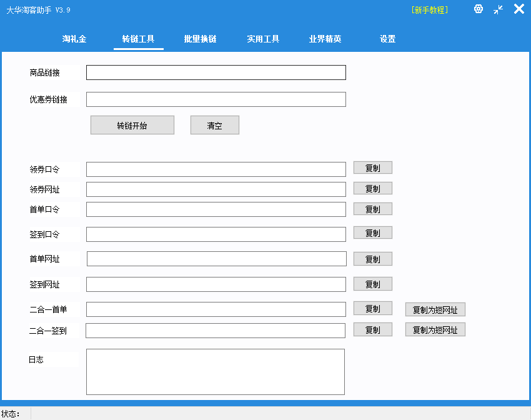
Task: Switch to the 设置 tab
Action: [x=388, y=39]
